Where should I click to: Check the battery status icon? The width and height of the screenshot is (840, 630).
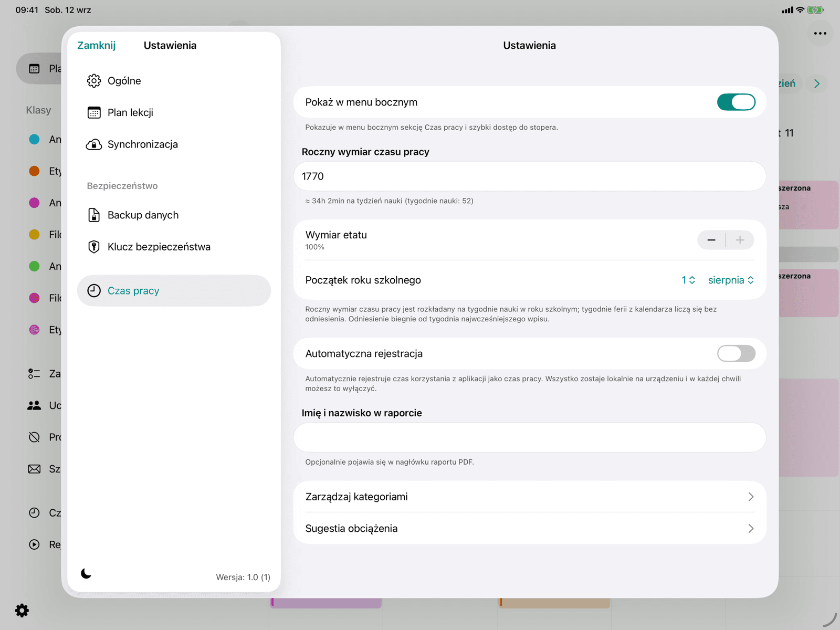point(815,9)
